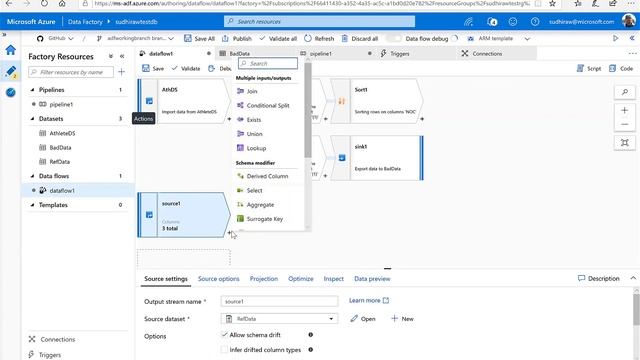Viewport: 640px width, 360px height.
Task: Open the Learn more link
Action: 369,300
